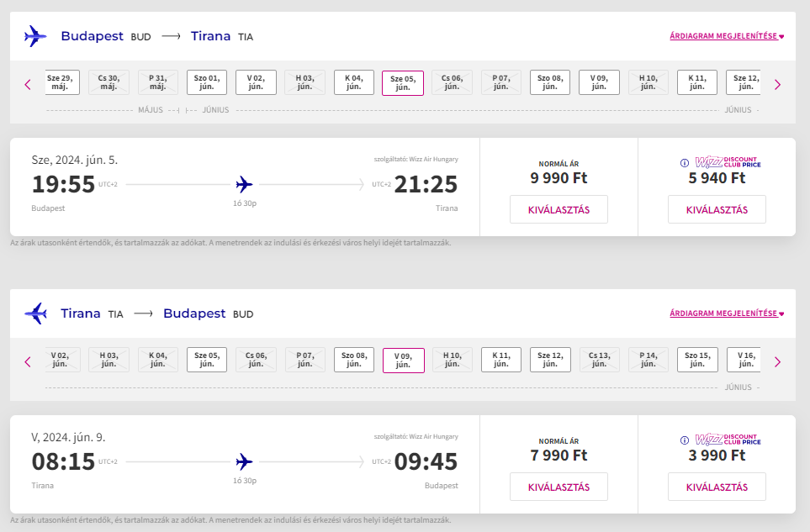Click plane icon on 19:55 flight route

pyautogui.click(x=245, y=184)
